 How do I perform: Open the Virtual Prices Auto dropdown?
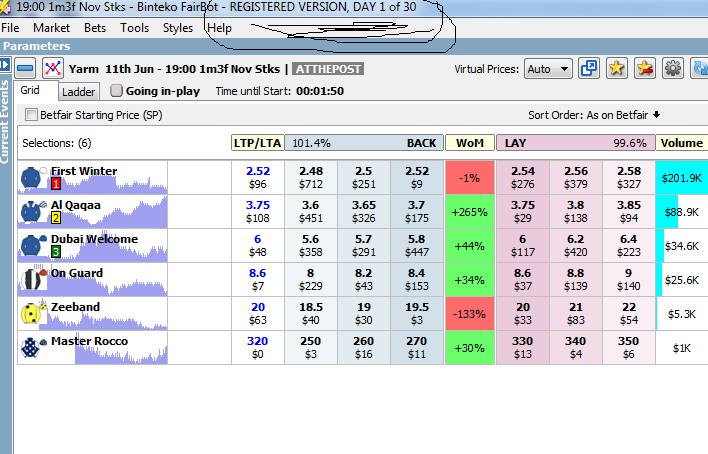click(548, 69)
